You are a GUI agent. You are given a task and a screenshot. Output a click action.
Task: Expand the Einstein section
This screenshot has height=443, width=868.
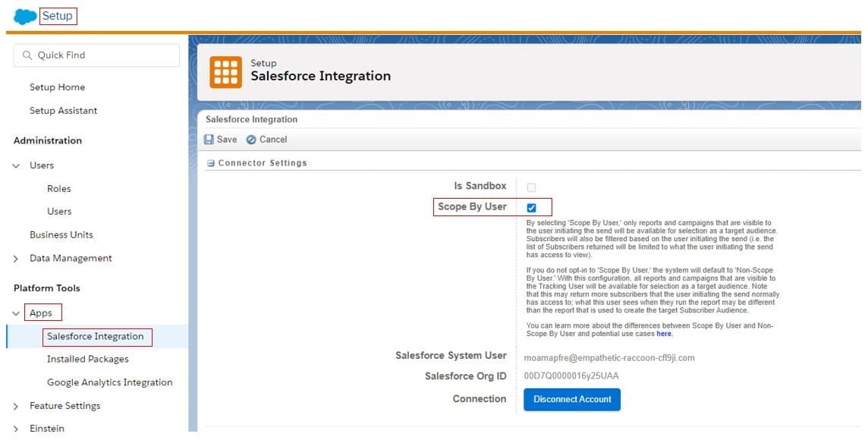pos(17,429)
